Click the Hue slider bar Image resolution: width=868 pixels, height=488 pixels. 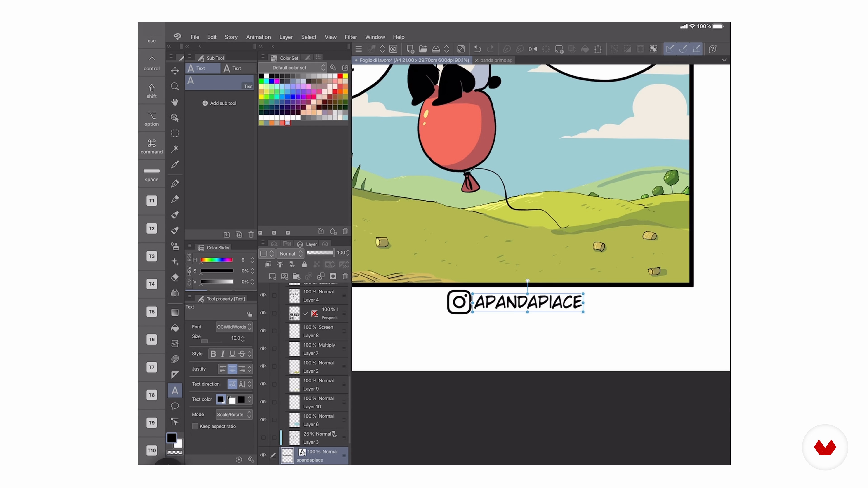tap(216, 260)
